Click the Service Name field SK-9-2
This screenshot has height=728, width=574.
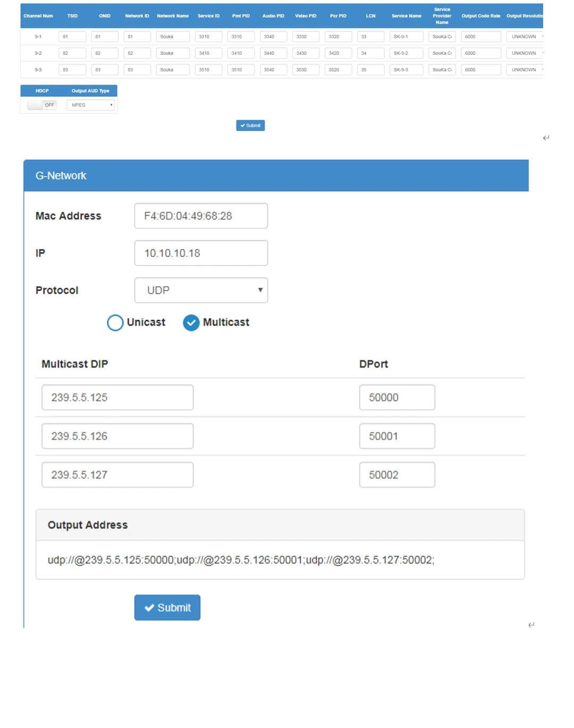pyautogui.click(x=406, y=53)
